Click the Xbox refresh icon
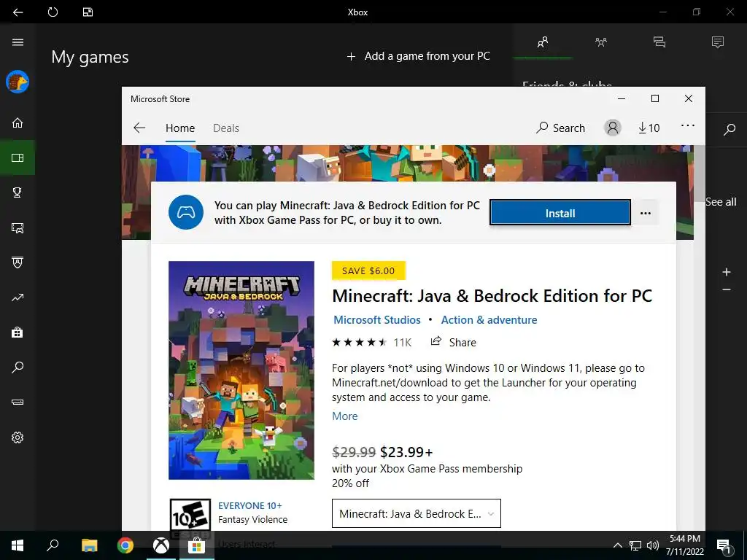 (53, 12)
